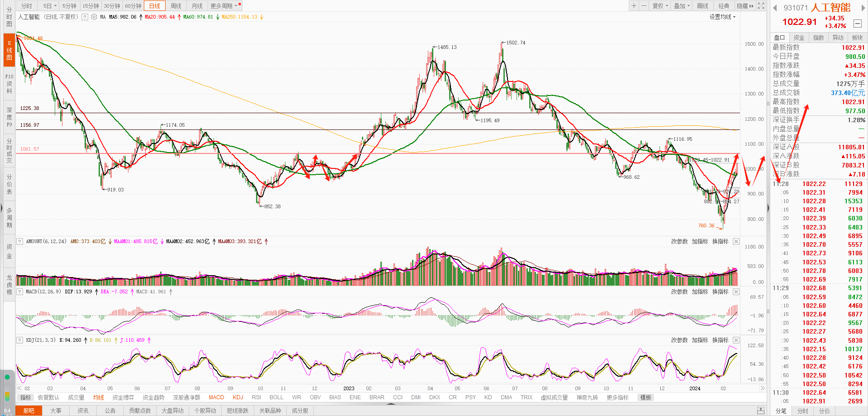Screen dimensions: 868x416
Task: Click the 恢复默认 restore default button
Action: 48,397
